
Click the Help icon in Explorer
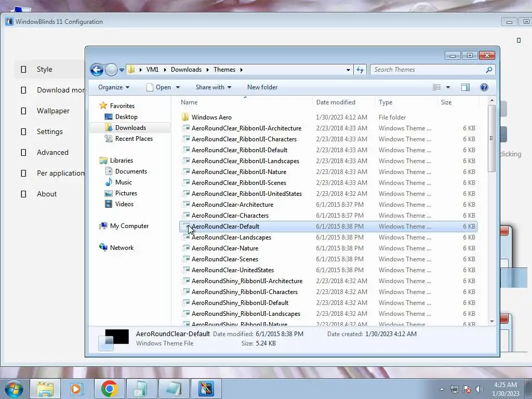(484, 87)
